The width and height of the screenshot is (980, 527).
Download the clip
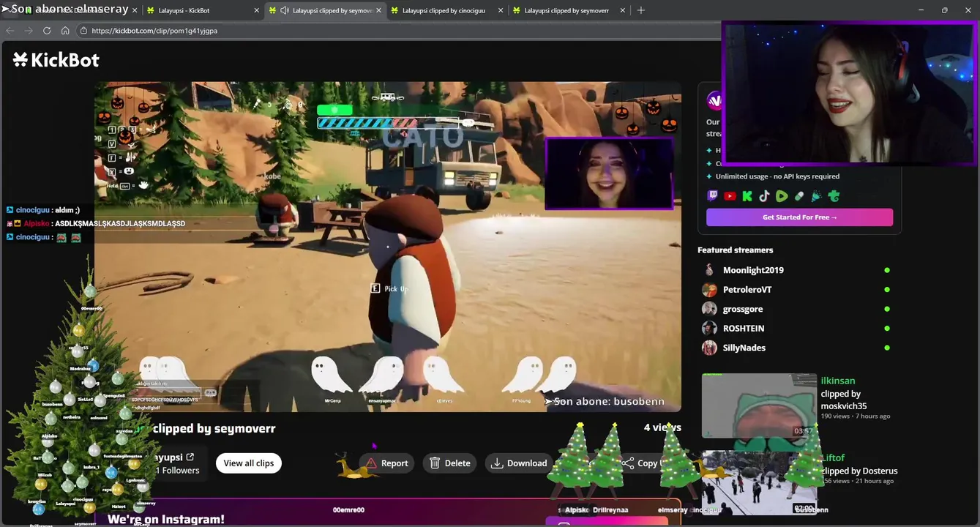[x=519, y=463]
